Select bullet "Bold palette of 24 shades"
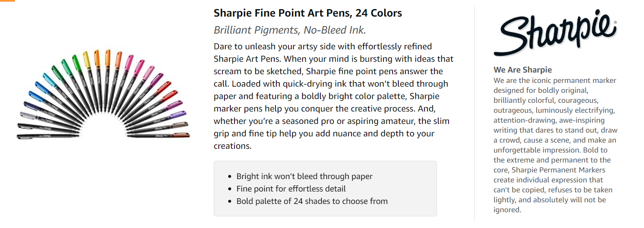 [x=312, y=201]
